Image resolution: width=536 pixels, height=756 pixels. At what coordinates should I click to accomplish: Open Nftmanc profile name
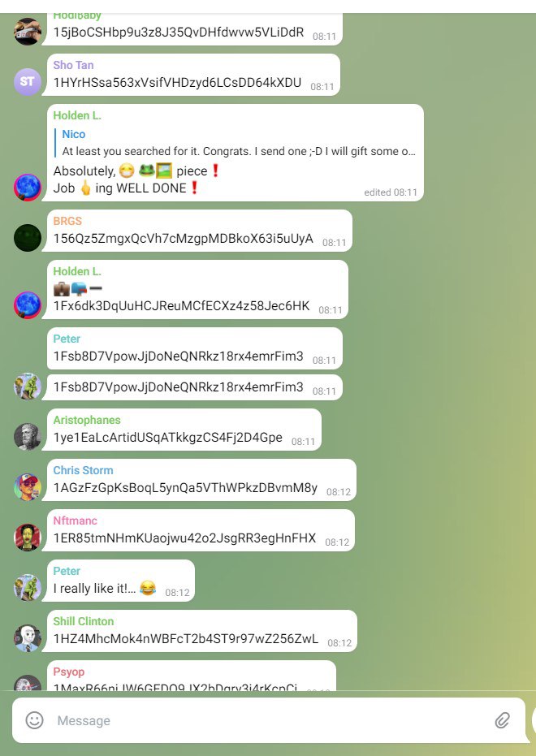tap(76, 521)
